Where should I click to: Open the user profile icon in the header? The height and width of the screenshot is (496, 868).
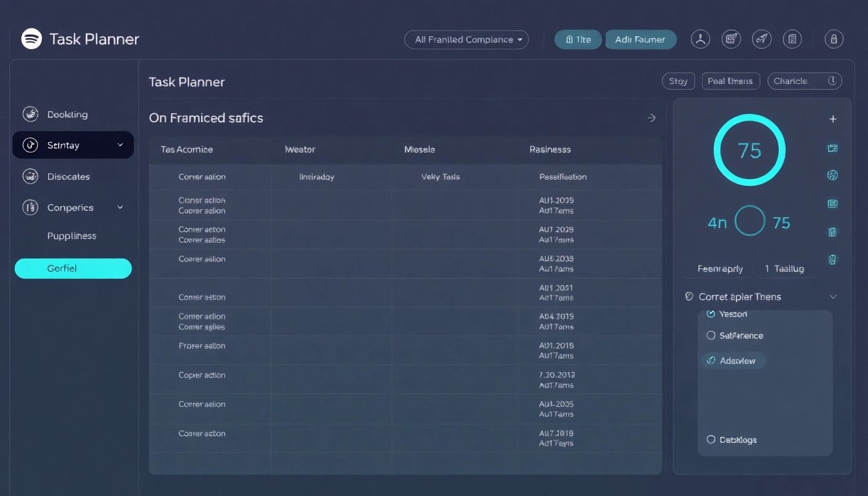(700, 39)
